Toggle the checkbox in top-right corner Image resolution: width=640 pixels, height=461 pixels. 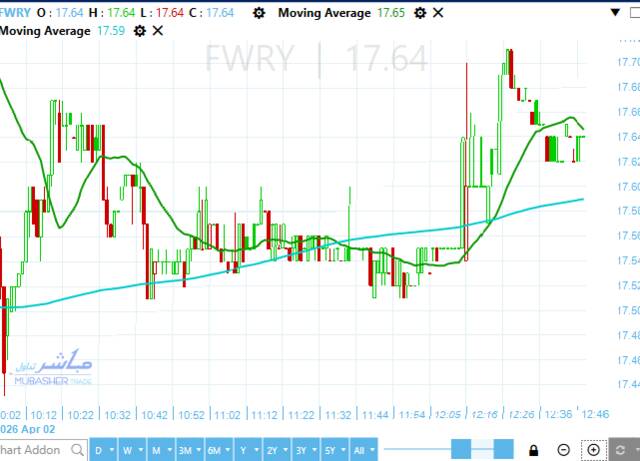(x=630, y=12)
